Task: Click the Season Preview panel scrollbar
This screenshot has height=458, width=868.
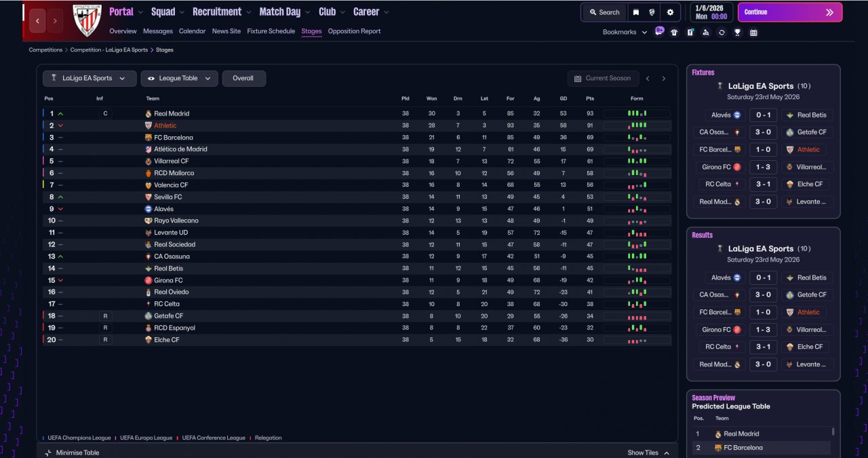Action: coord(833,432)
